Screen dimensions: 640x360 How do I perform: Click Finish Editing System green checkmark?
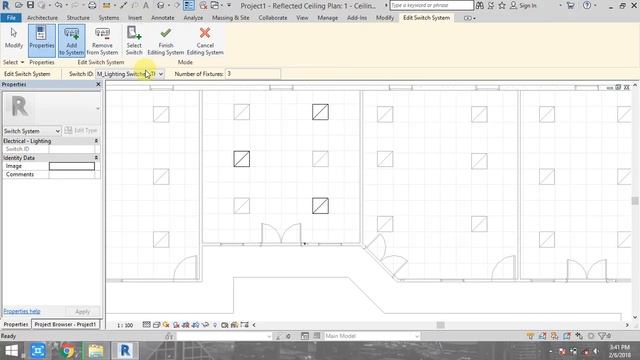pos(166,40)
